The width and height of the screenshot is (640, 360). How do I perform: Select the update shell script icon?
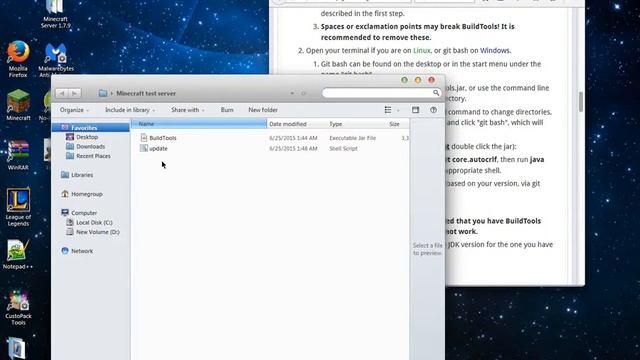click(x=144, y=148)
